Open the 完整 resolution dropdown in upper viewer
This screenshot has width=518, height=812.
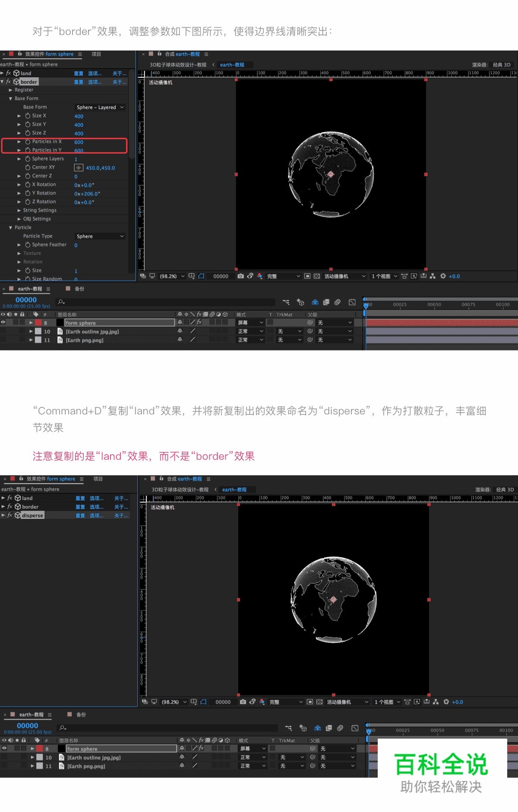pyautogui.click(x=283, y=276)
